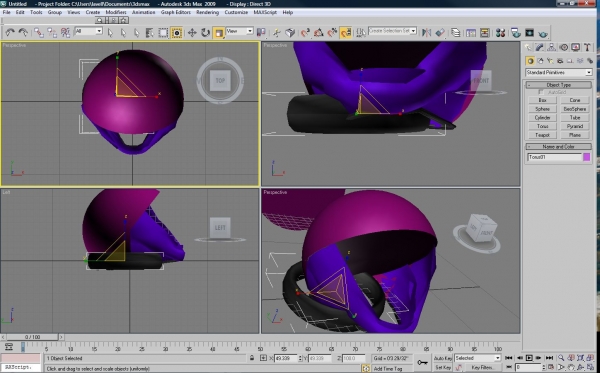Click the magenta object color swatch
Screen dimensions: 600x373
[586, 157]
